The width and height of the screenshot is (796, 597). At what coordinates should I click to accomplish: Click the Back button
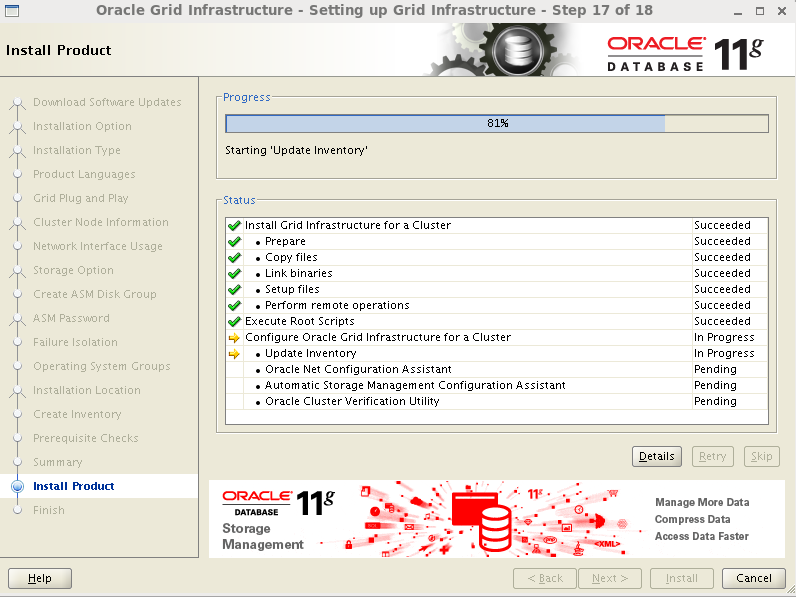pyautogui.click(x=545, y=578)
